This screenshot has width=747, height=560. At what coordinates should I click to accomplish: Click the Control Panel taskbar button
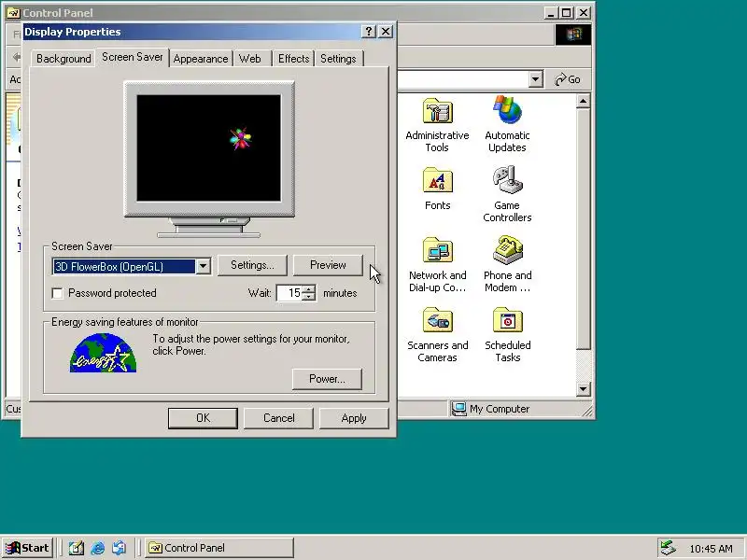click(x=219, y=548)
